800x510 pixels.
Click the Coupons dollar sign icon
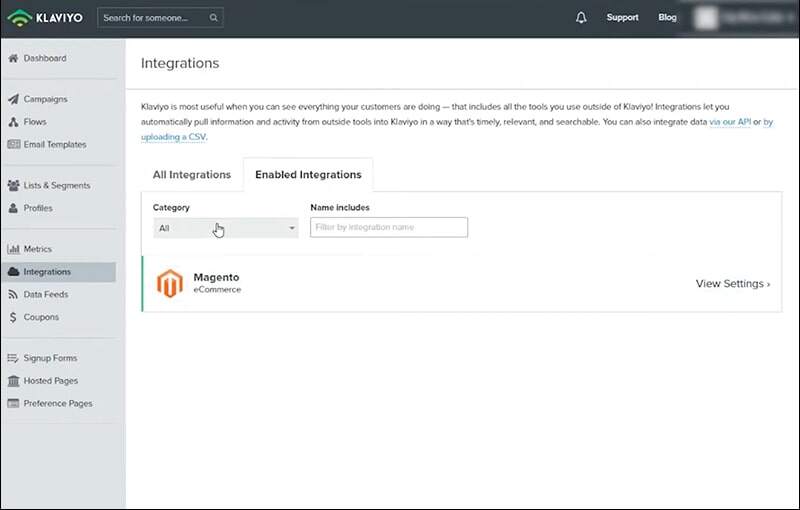coord(13,317)
